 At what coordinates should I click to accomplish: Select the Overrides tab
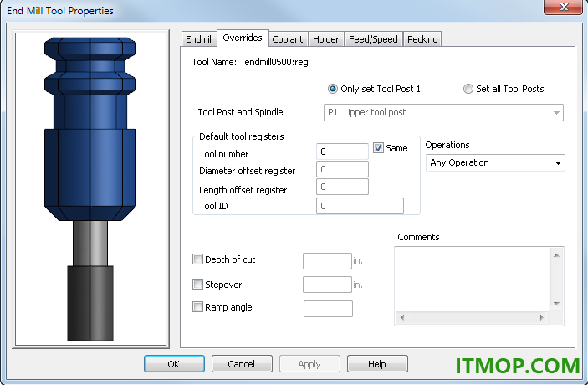[x=243, y=38]
